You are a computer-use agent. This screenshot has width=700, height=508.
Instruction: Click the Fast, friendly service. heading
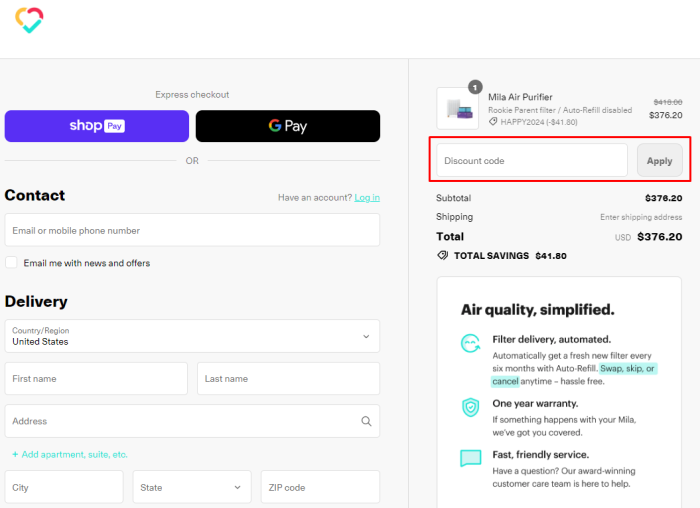541,454
